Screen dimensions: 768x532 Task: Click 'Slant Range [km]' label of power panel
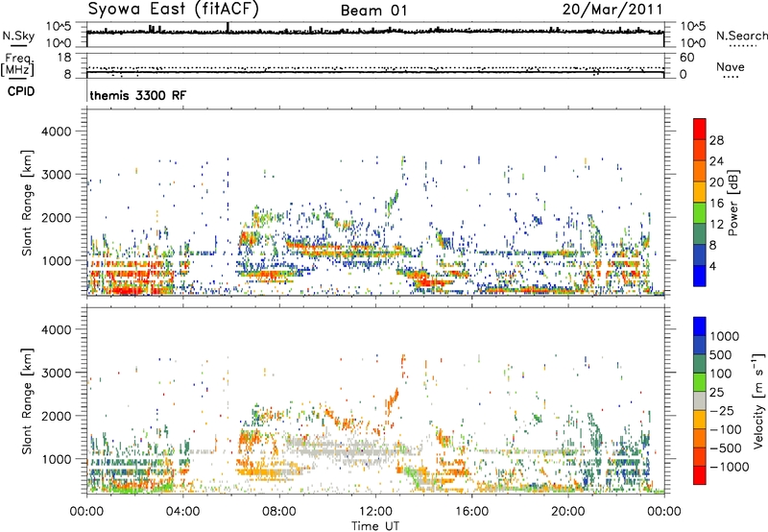27,203
